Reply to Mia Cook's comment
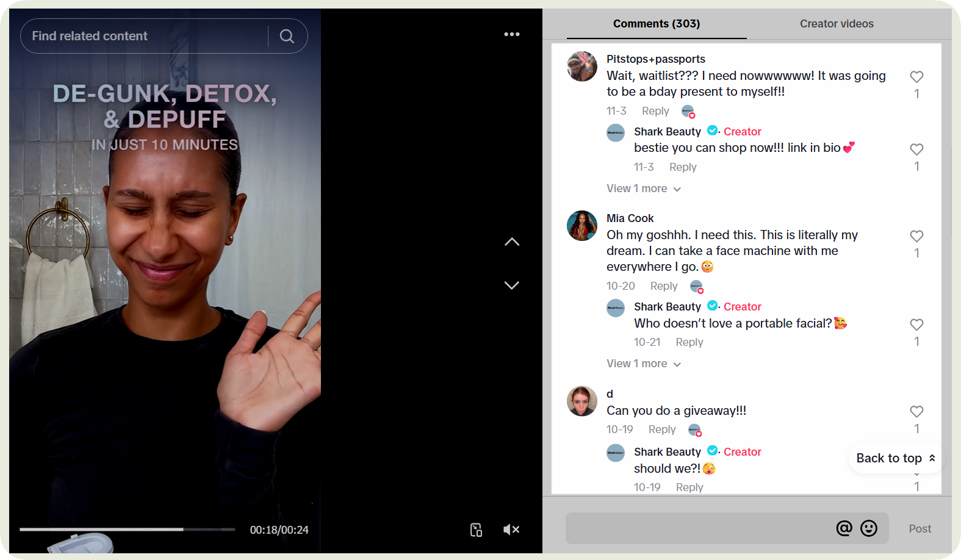The image size is (961, 560). [664, 286]
